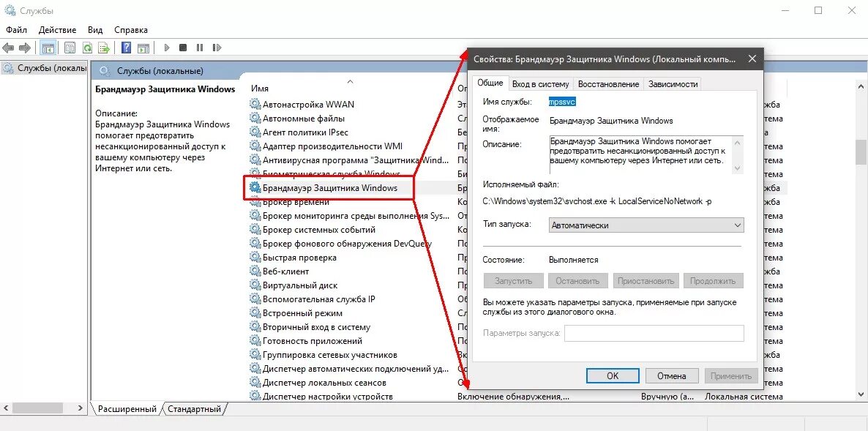Click the gear icon beside Автономные файлы
Image resolution: width=868 pixels, height=431 pixels.
click(255, 118)
